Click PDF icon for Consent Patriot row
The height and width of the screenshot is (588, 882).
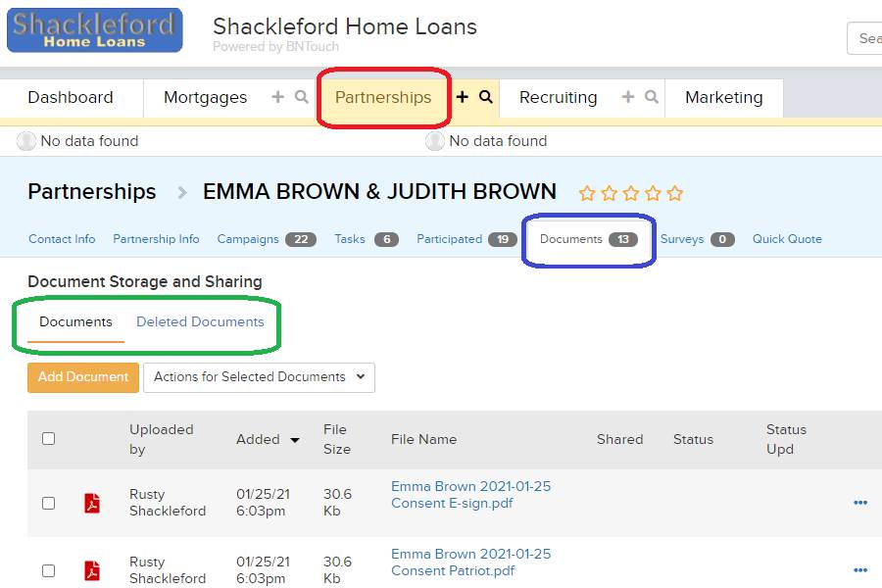click(x=92, y=570)
